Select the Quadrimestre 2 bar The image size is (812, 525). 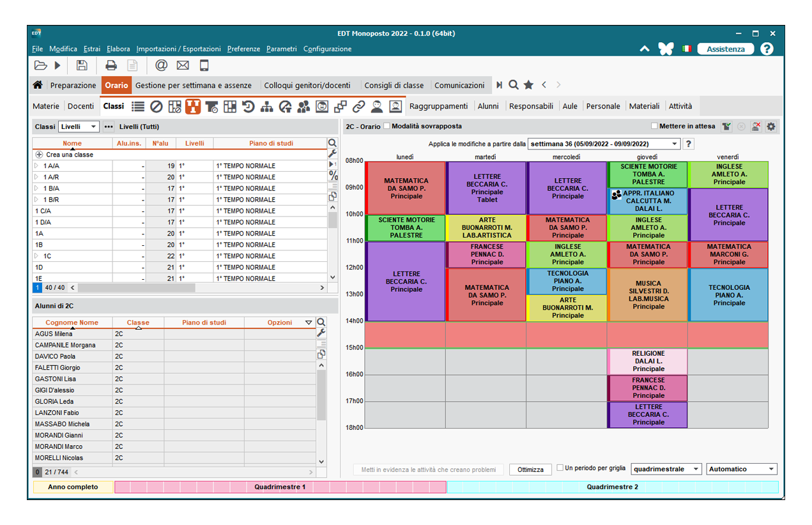pyautogui.click(x=613, y=487)
